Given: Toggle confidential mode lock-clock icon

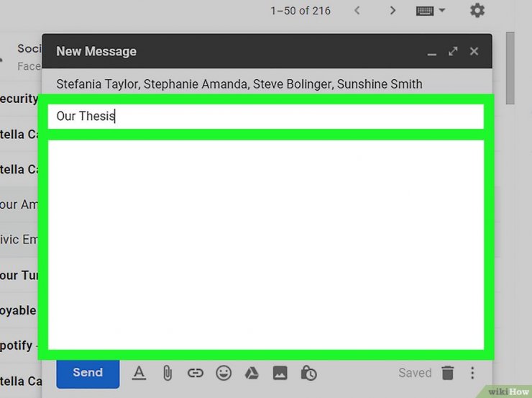Looking at the screenshot, I should click(x=308, y=373).
